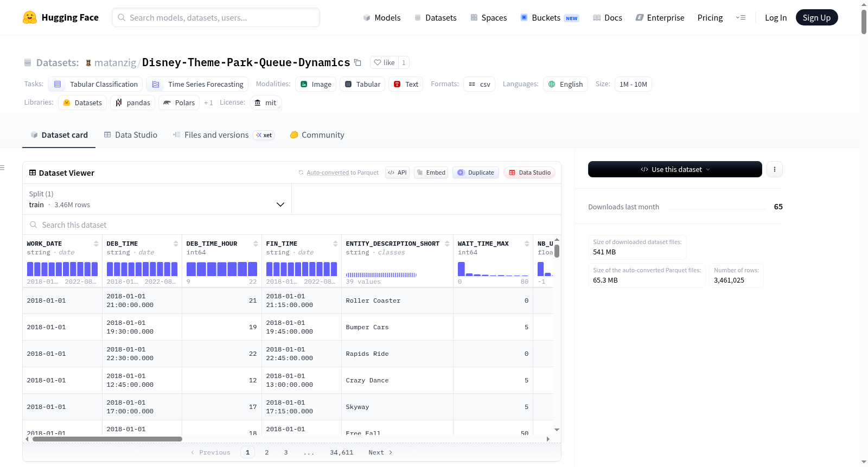Sort by the WAIT_TIME_MAX column arrows
This screenshot has height=467, width=868.
click(x=527, y=244)
